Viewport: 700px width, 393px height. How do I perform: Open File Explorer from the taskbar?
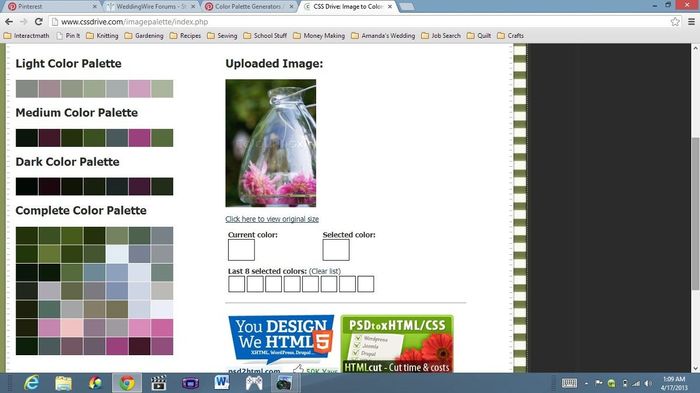click(63, 383)
